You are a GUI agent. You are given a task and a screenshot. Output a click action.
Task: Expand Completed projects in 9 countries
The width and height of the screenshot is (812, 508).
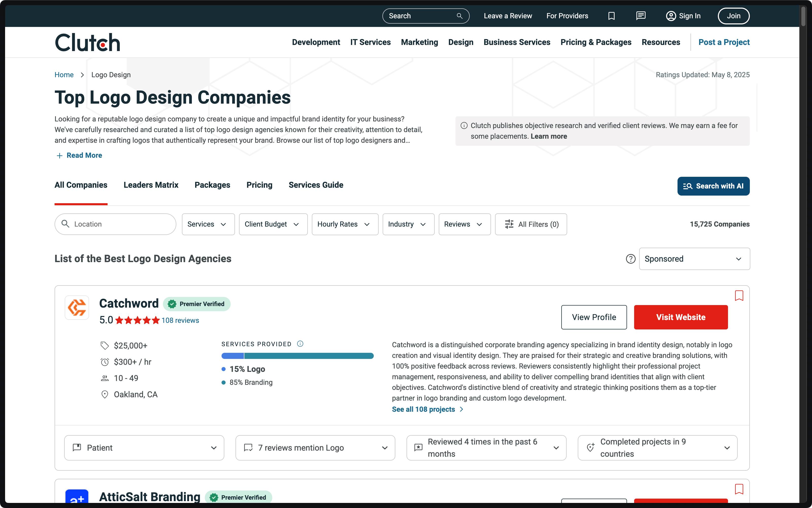[x=657, y=448]
